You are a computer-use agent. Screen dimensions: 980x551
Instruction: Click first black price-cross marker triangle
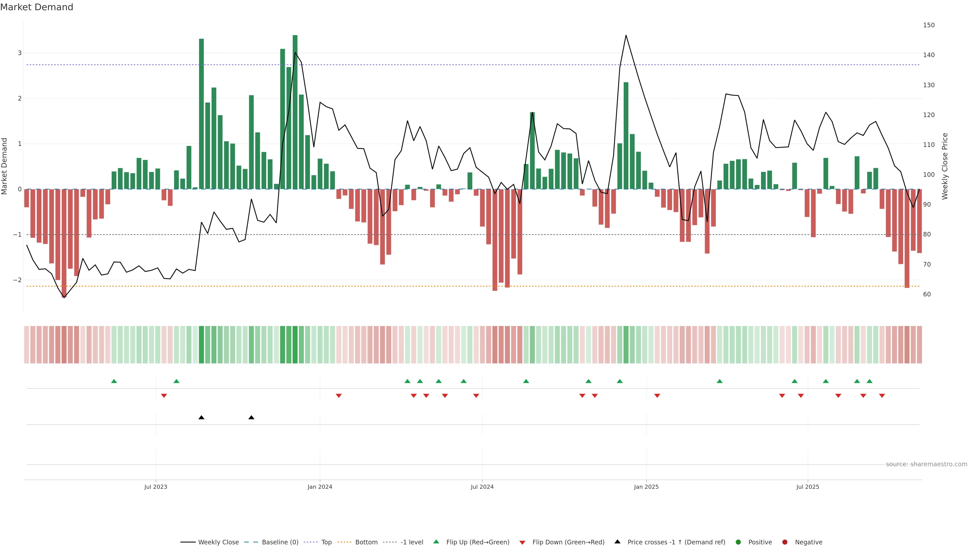click(201, 418)
